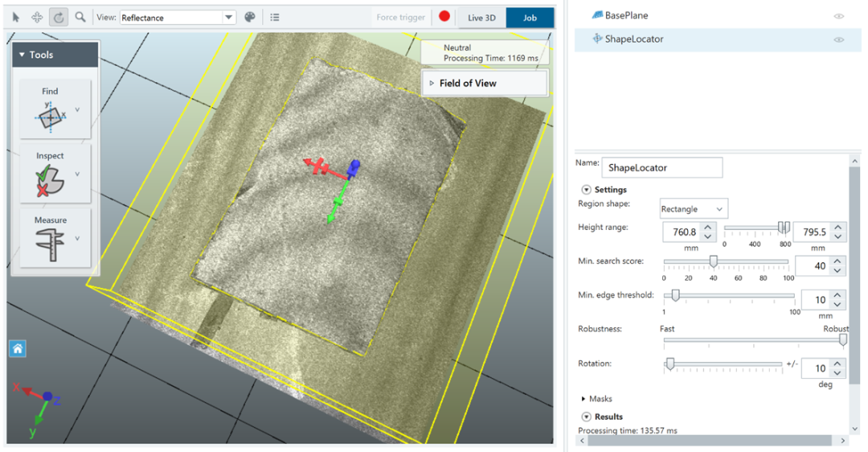Open the color palette options
The image size is (868, 452).
[250, 17]
